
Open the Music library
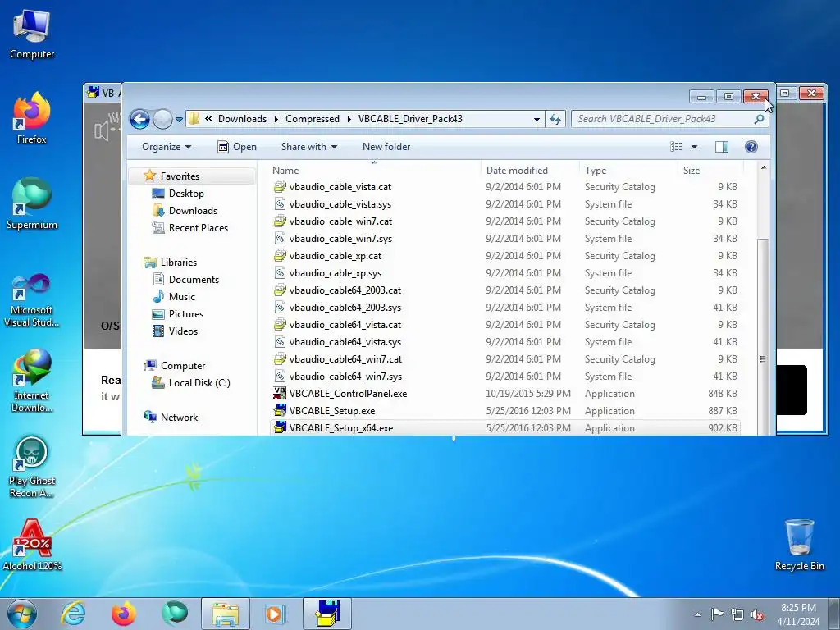coord(181,297)
